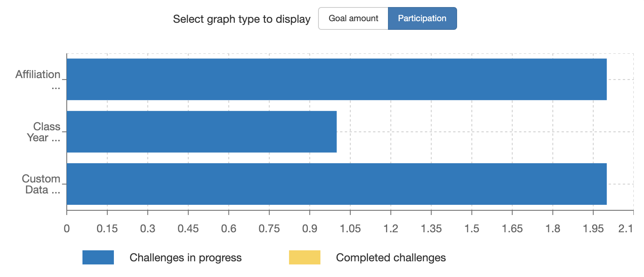Image resolution: width=644 pixels, height=277 pixels.
Task: Click the Class Year axis label
Action: click(x=44, y=132)
